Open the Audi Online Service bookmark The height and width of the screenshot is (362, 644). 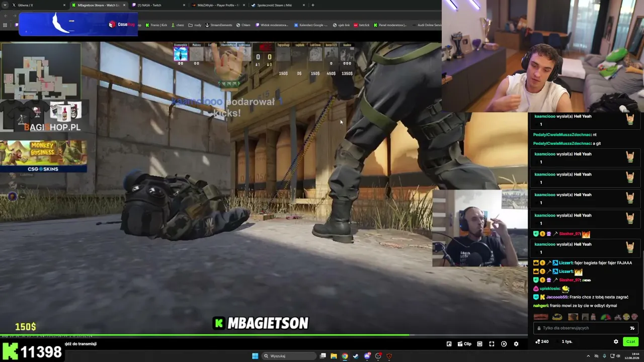[x=427, y=25]
